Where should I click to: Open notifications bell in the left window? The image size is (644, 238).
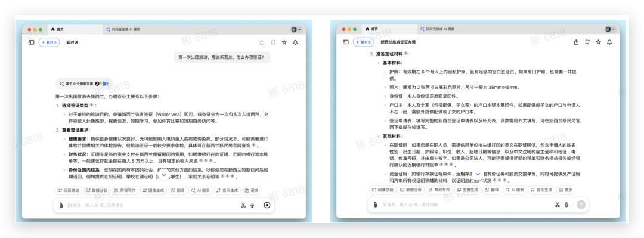point(295,42)
